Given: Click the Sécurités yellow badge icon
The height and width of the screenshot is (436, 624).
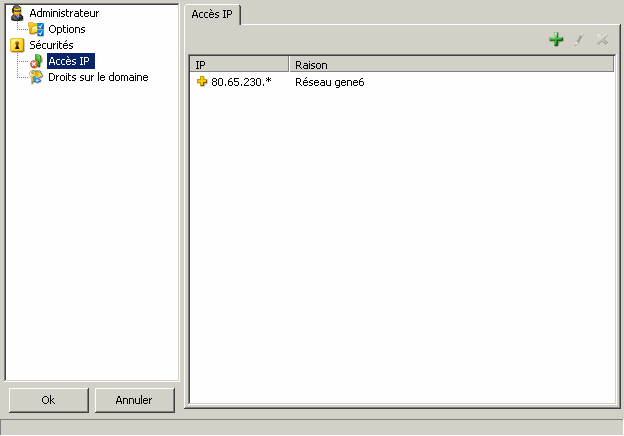Looking at the screenshot, I should point(17,45).
